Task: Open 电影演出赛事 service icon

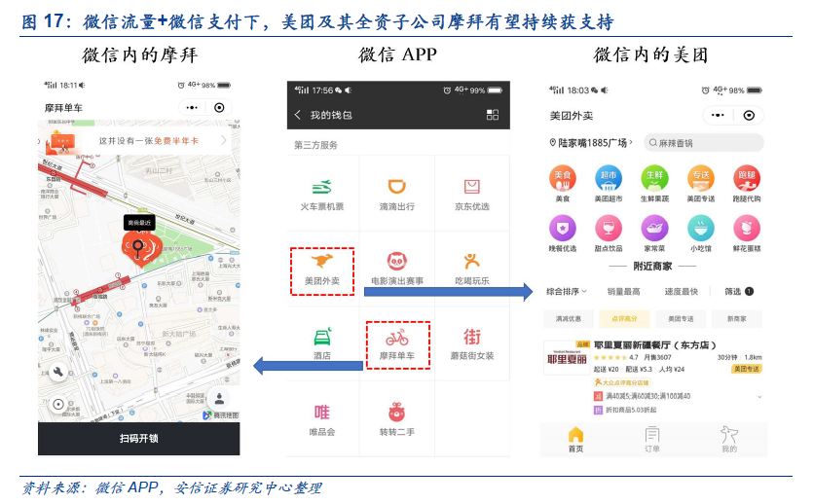Action: click(397, 270)
